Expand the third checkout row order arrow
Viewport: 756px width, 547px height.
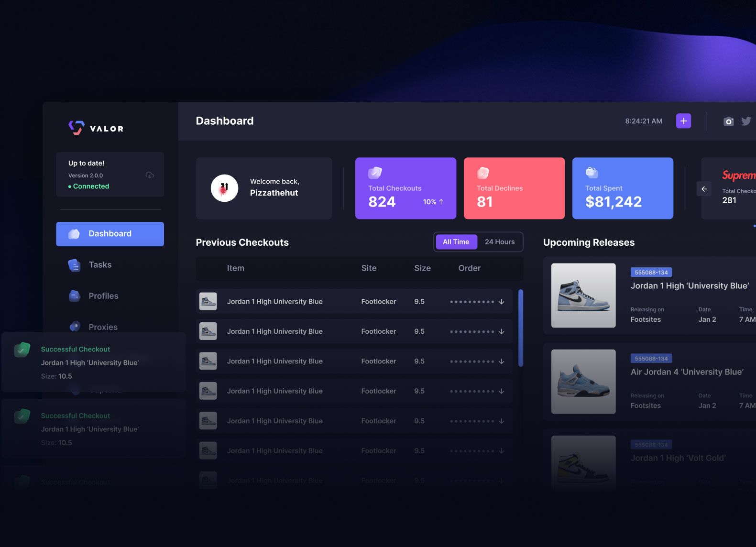click(501, 361)
